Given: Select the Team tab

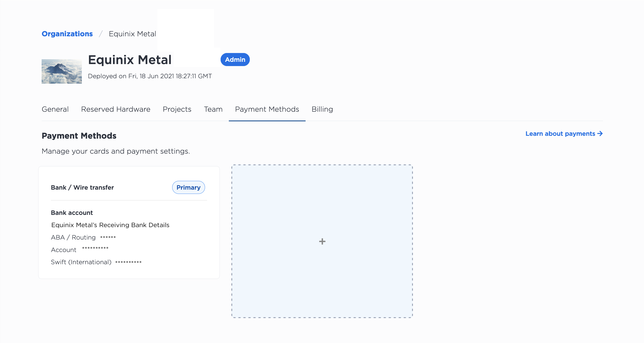Looking at the screenshot, I should click(x=213, y=109).
